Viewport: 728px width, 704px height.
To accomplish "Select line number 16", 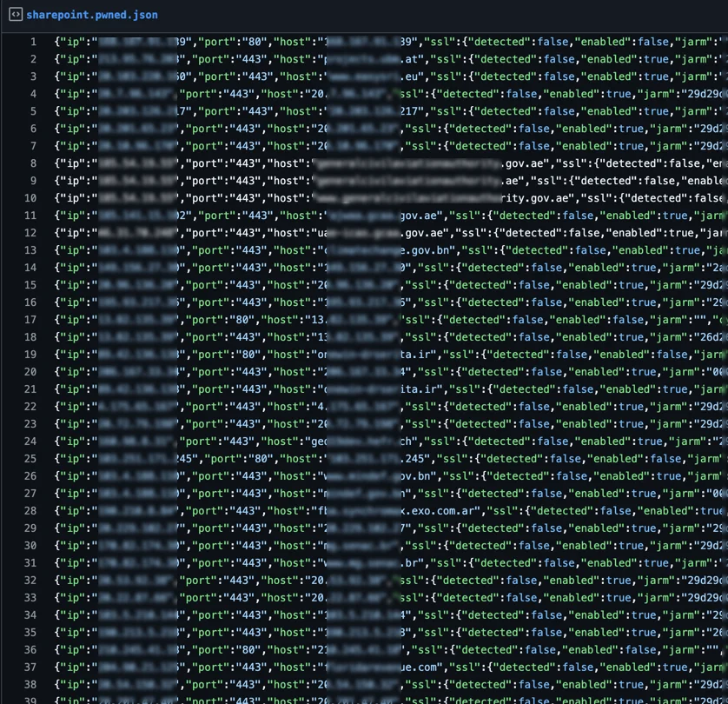I will (x=30, y=302).
